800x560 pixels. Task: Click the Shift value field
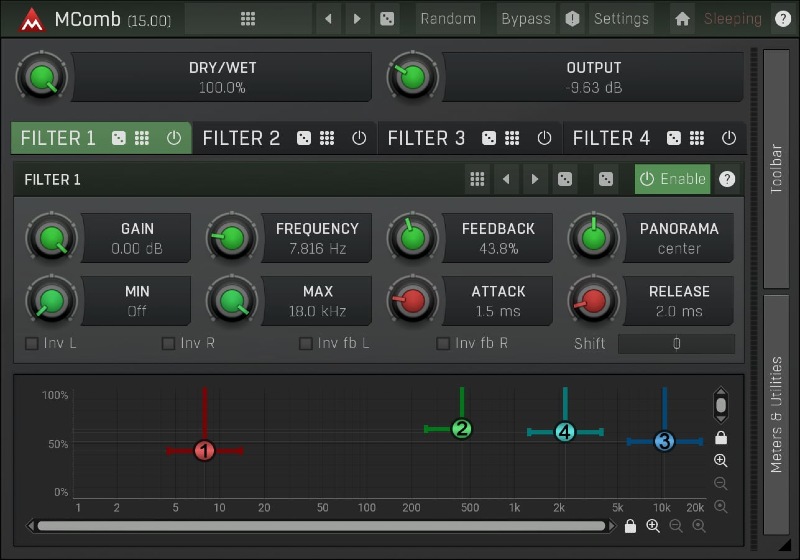click(x=676, y=344)
